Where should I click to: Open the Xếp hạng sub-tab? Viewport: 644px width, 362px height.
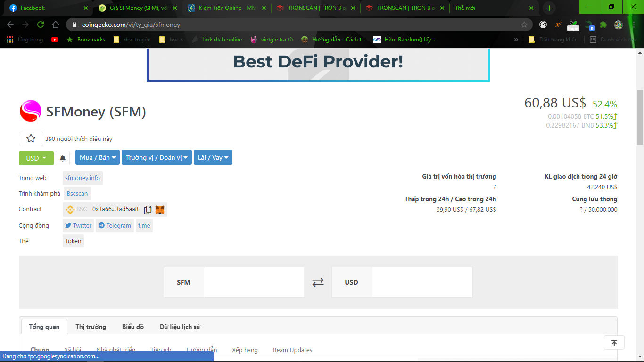pos(245,350)
